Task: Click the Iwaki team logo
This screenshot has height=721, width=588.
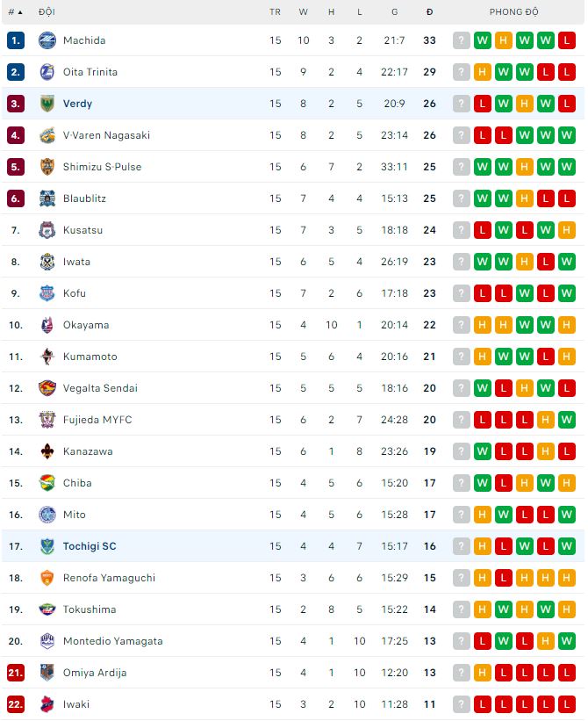Action: [x=47, y=704]
